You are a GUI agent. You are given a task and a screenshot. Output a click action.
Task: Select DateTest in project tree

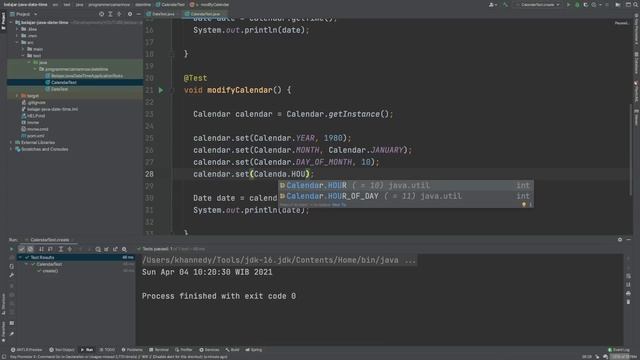click(59, 89)
